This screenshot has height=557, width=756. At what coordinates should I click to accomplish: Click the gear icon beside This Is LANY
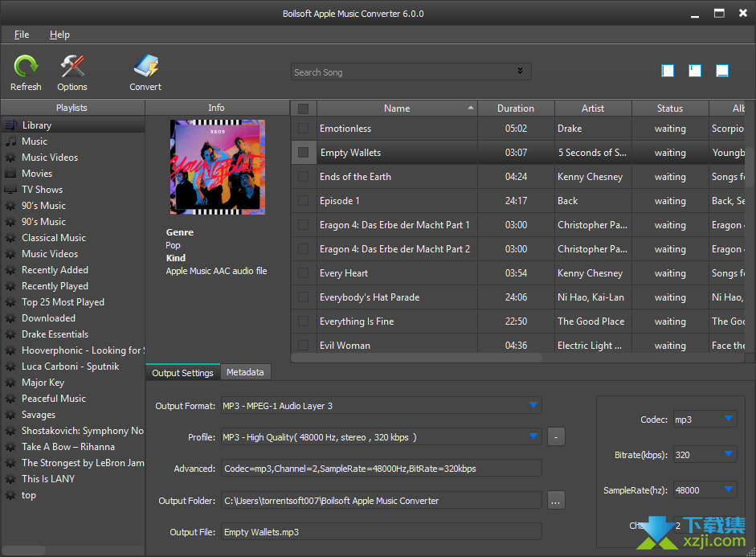coord(10,479)
